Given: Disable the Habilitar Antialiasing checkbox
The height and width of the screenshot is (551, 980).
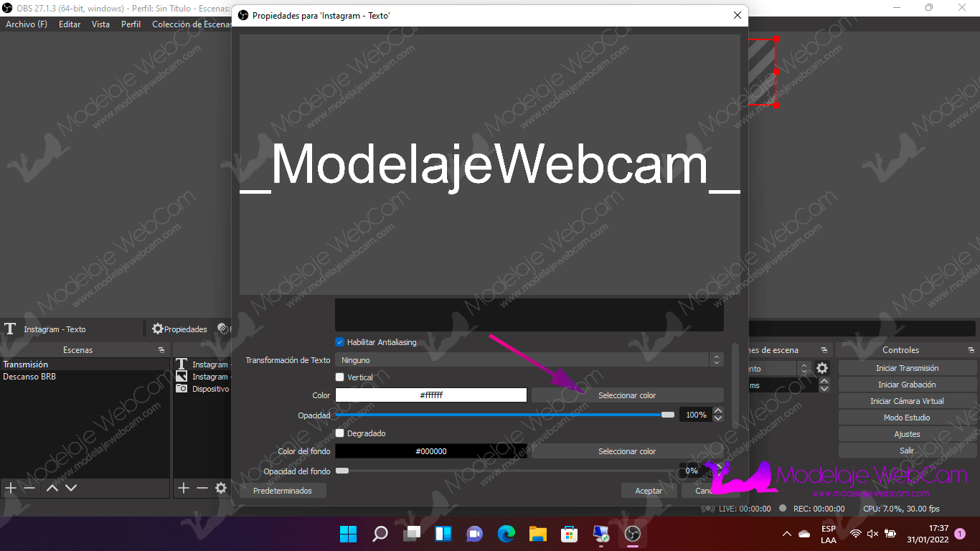Looking at the screenshot, I should coord(340,342).
